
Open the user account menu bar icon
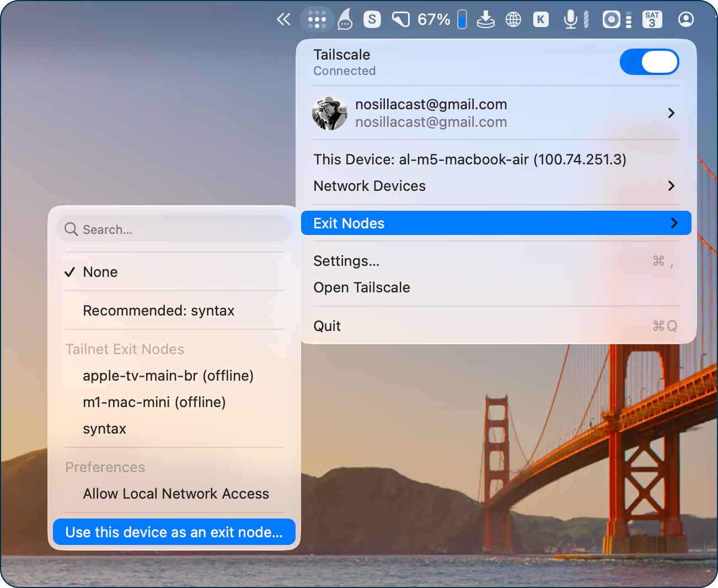click(686, 20)
